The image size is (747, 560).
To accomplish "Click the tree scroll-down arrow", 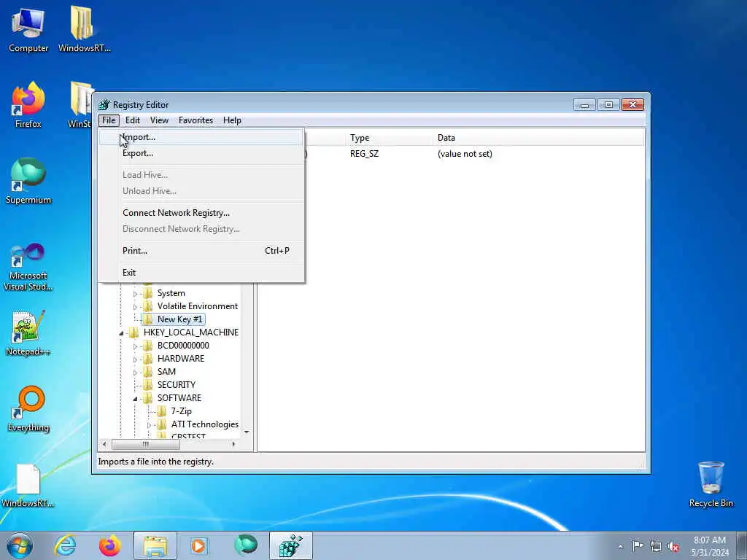I will [247, 432].
